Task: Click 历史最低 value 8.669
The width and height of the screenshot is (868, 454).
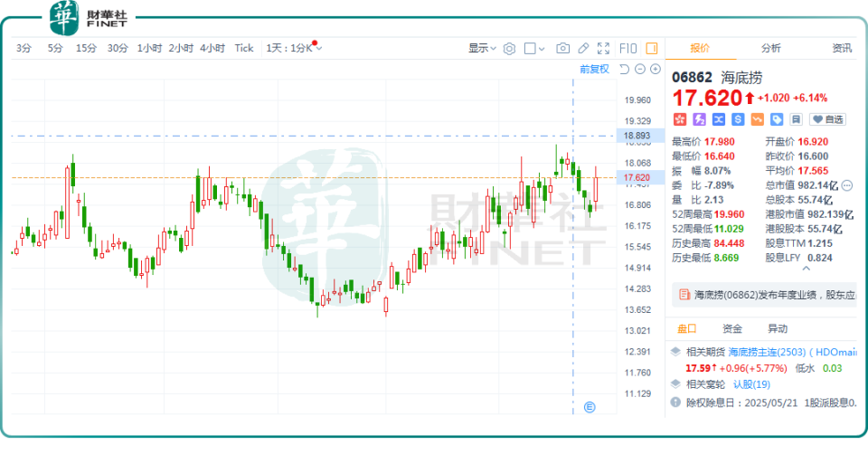Action: point(726,258)
